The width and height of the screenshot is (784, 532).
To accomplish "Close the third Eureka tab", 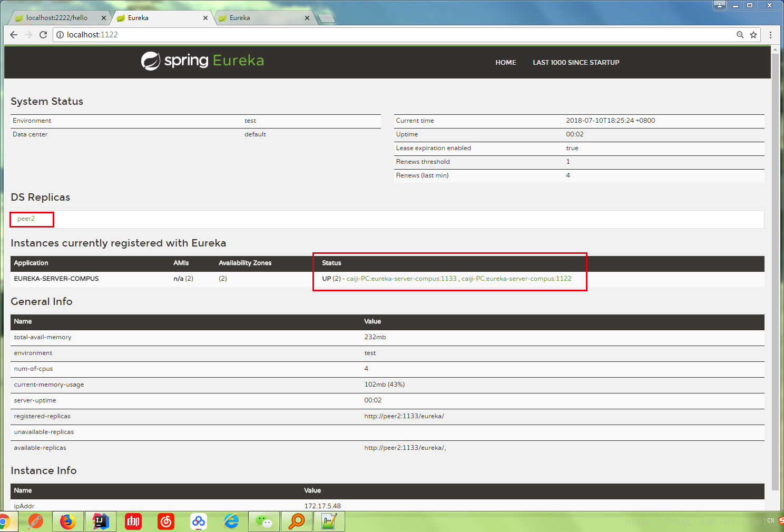I will tap(307, 18).
